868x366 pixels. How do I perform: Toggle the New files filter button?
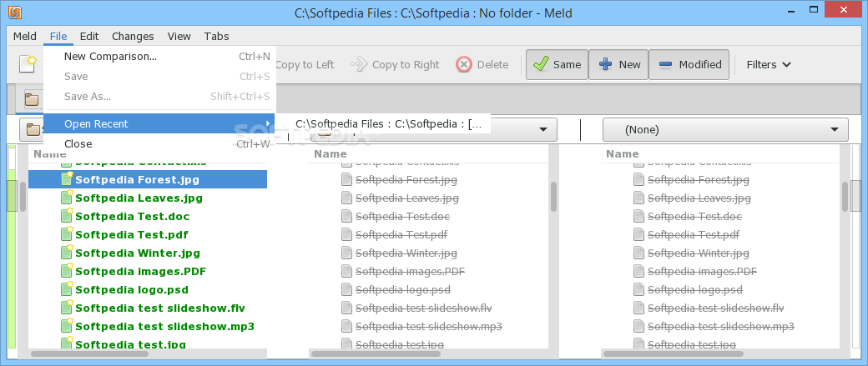point(618,65)
